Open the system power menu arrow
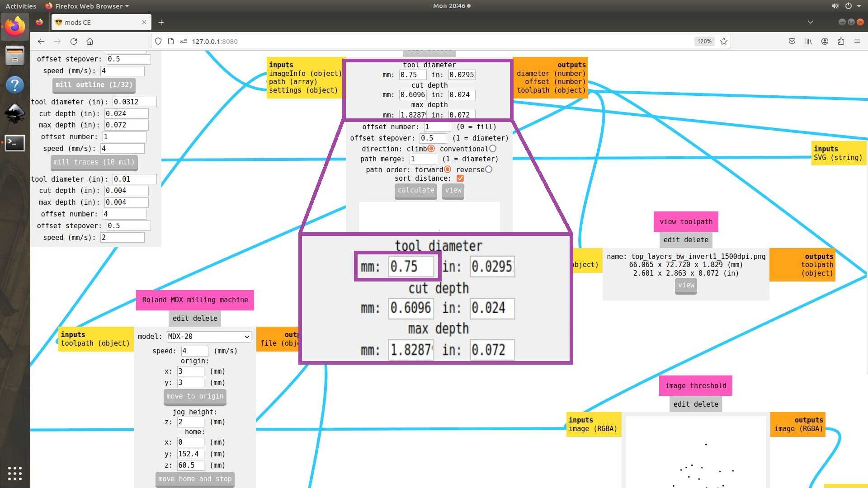Viewport: 868px width, 488px height. click(859, 6)
